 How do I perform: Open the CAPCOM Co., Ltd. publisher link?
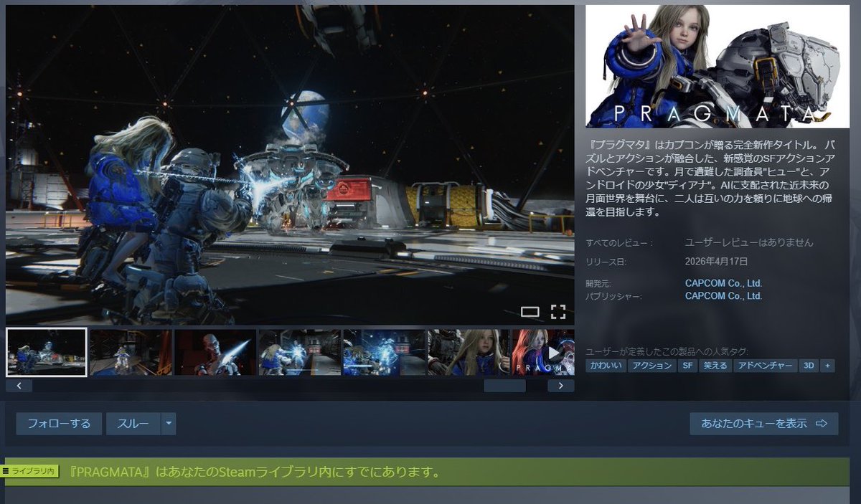(x=723, y=296)
